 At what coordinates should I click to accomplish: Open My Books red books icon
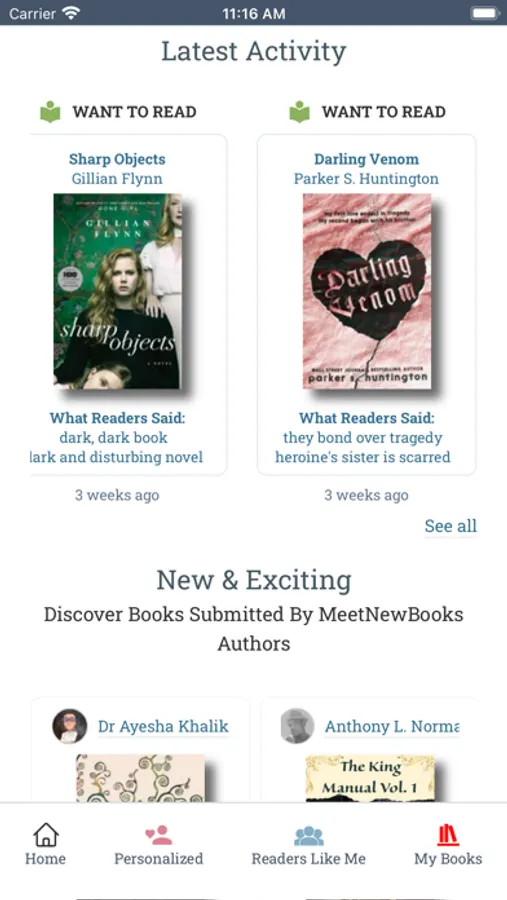[x=448, y=835]
